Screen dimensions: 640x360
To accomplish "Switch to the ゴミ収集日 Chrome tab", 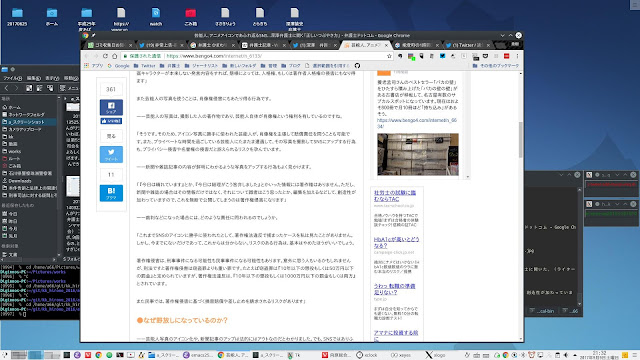I will (x=110, y=45).
